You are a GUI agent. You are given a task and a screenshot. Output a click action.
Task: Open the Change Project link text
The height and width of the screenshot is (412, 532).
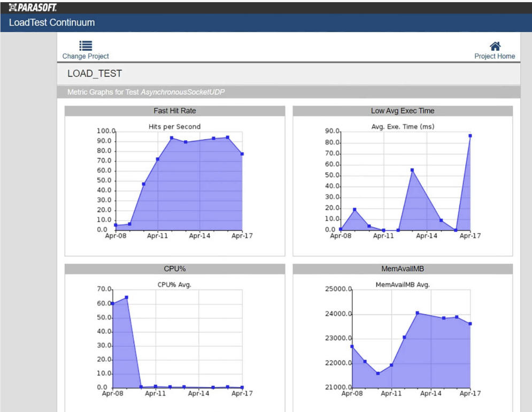86,56
